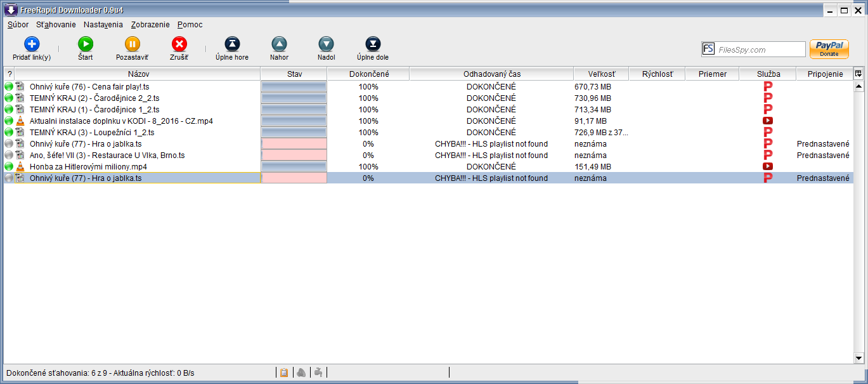Select row Ano, šéfe! VII (3) - Restaurace
The width and height of the screenshot is (868, 384).
tap(428, 155)
